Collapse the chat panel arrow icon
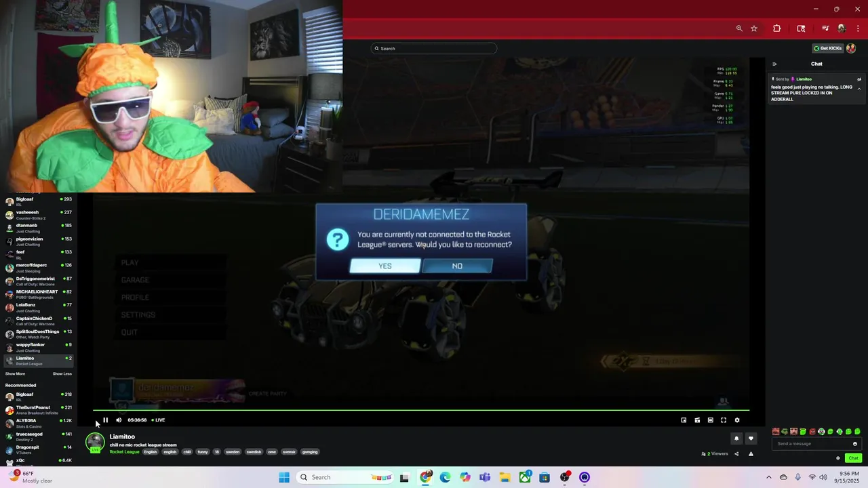The height and width of the screenshot is (488, 868). [x=774, y=64]
